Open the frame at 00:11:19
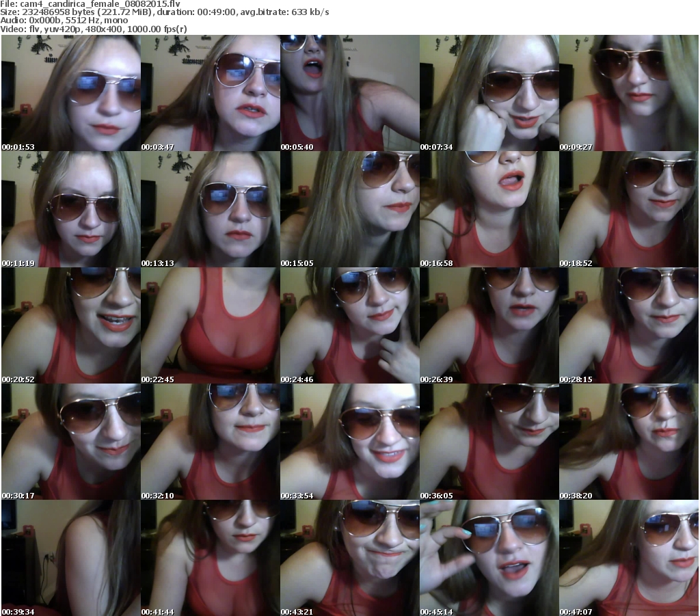700x616 pixels. [x=71, y=209]
